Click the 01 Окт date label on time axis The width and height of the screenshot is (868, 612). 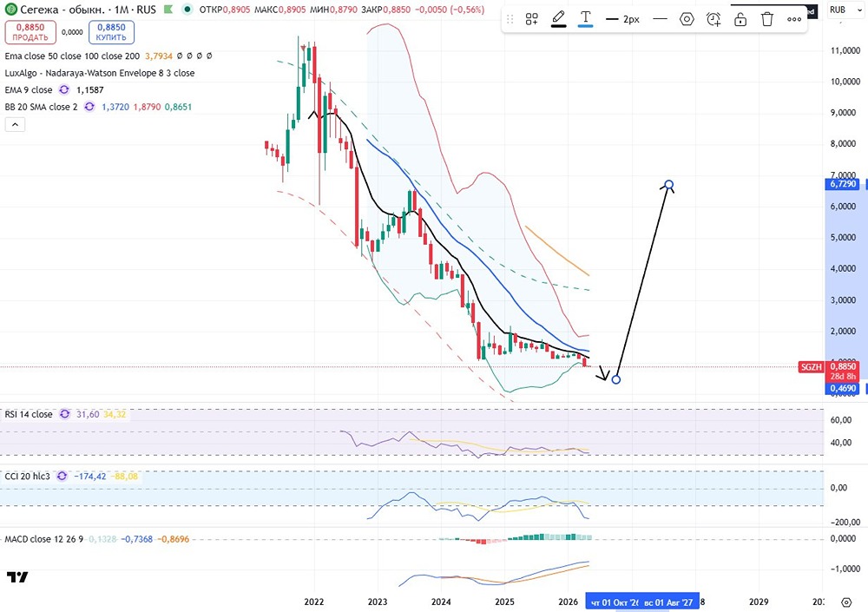(x=615, y=602)
